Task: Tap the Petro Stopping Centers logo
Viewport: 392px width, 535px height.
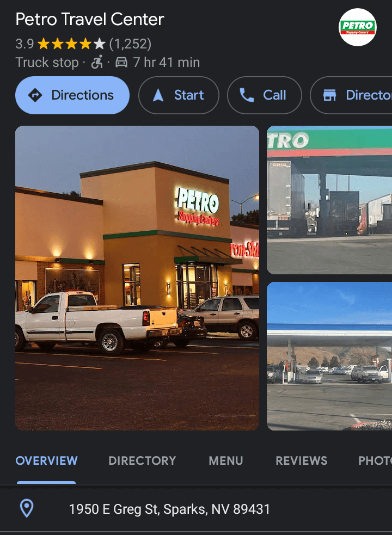Action: [x=357, y=27]
